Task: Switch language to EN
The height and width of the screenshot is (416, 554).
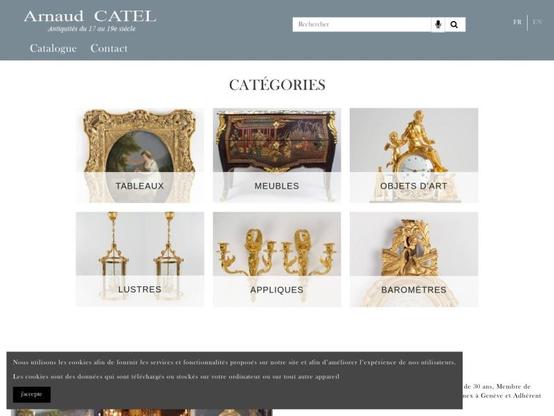Action: pyautogui.click(x=537, y=22)
